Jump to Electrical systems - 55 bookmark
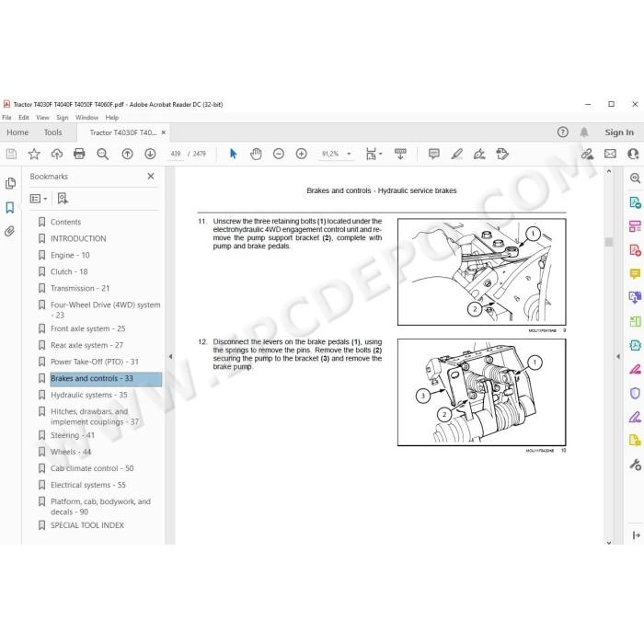This screenshot has width=644, height=644. point(88,485)
